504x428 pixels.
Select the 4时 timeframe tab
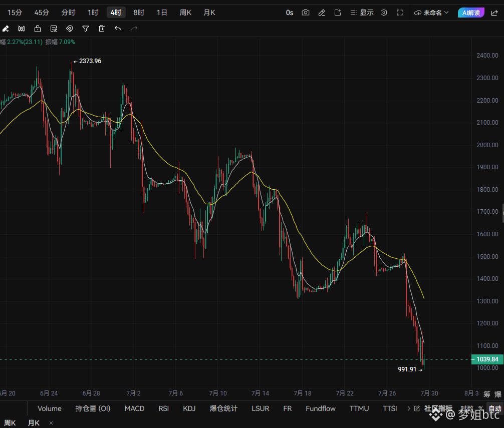coord(116,13)
